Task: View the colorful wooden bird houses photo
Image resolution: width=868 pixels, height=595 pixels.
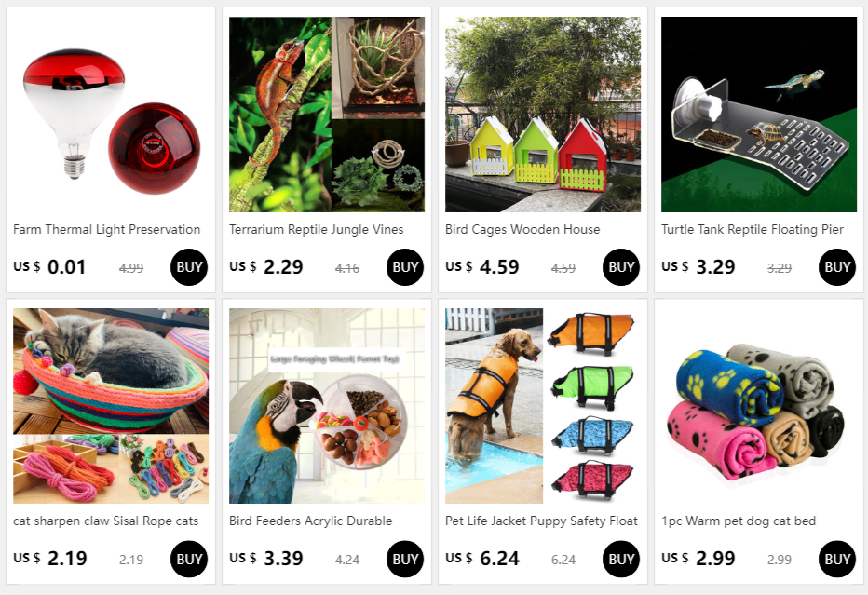Action: pyautogui.click(x=542, y=115)
